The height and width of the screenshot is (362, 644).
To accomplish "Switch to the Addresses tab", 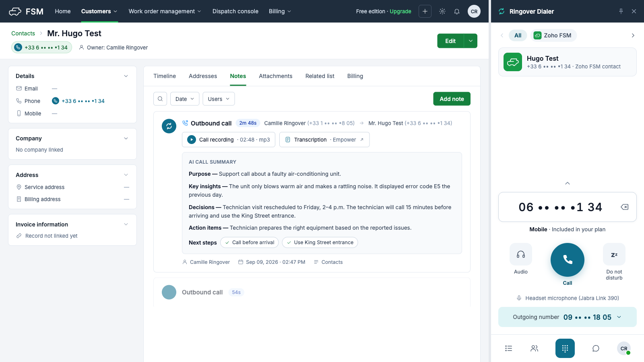I will (203, 76).
